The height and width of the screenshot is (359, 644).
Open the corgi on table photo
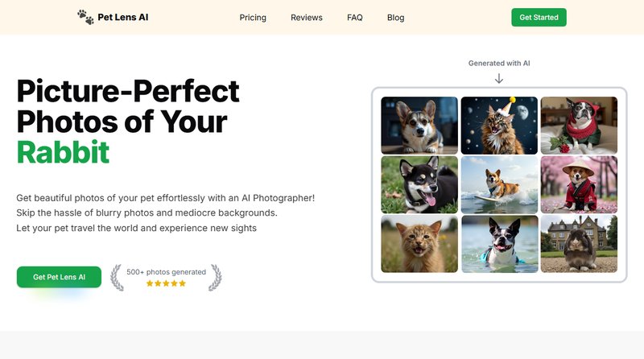click(419, 125)
